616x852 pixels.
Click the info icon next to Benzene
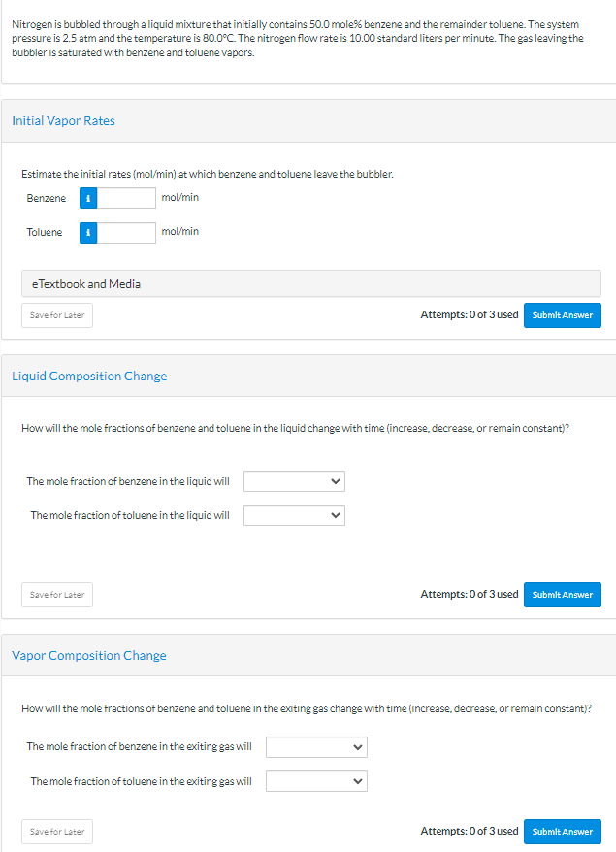click(88, 198)
